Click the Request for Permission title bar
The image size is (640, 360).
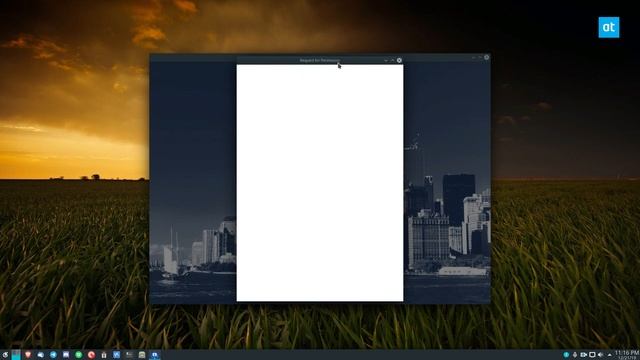pos(320,60)
